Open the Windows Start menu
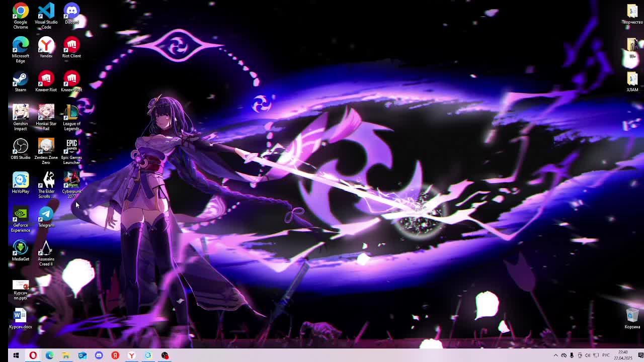 pyautogui.click(x=16, y=355)
